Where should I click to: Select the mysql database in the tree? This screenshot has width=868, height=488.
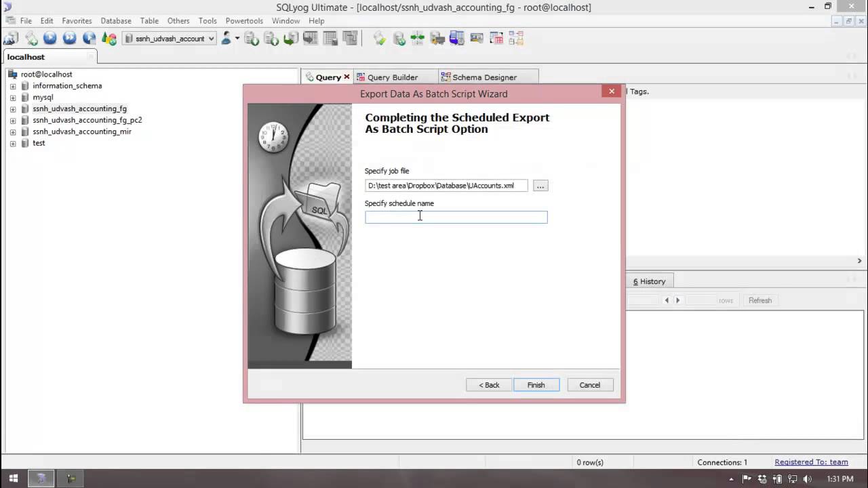tap(43, 98)
